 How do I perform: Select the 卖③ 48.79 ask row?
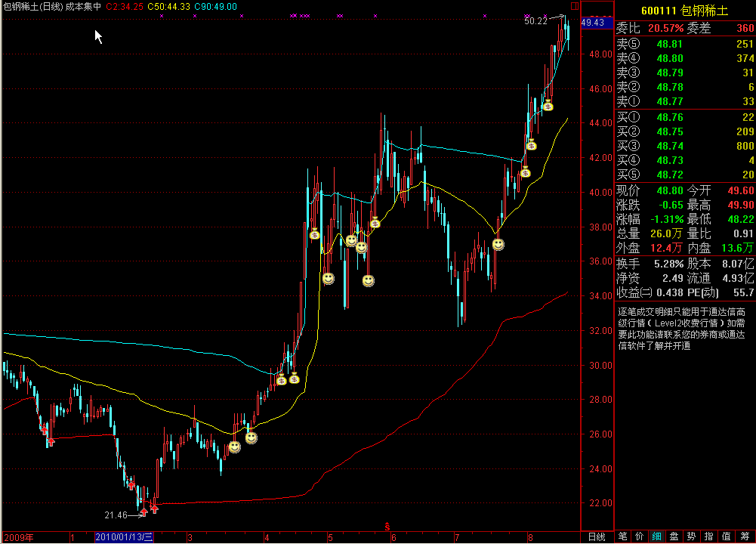[x=685, y=73]
